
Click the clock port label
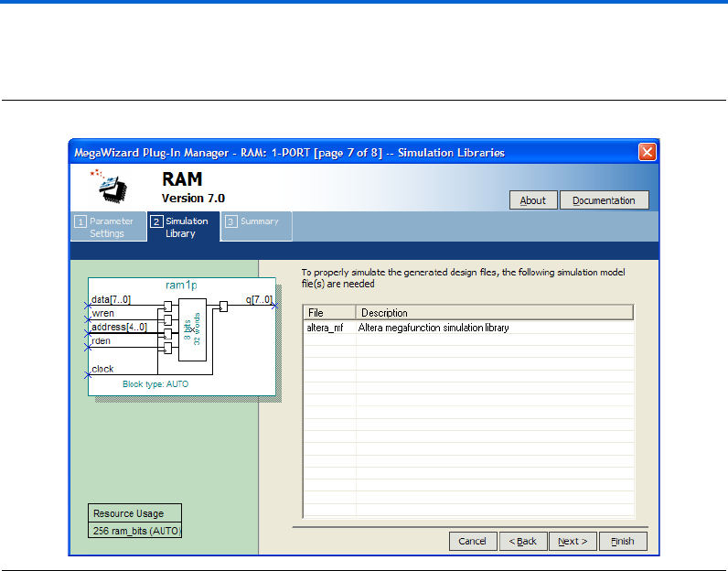tap(102, 369)
